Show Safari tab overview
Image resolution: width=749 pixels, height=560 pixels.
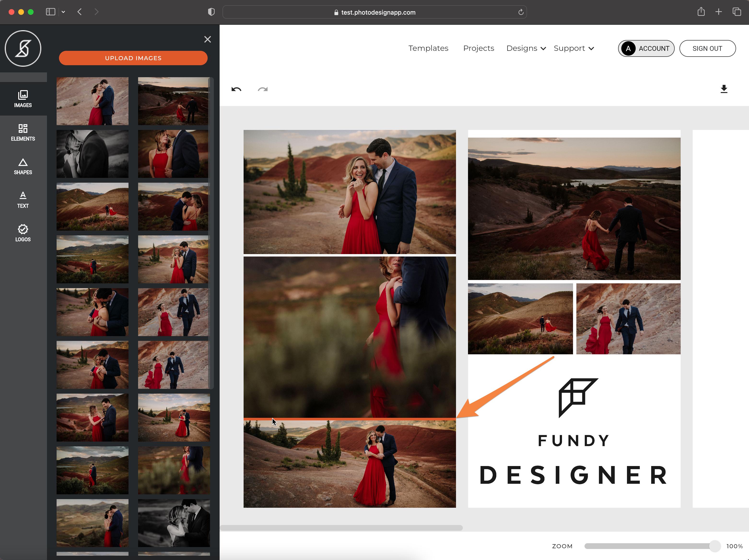[x=737, y=12]
